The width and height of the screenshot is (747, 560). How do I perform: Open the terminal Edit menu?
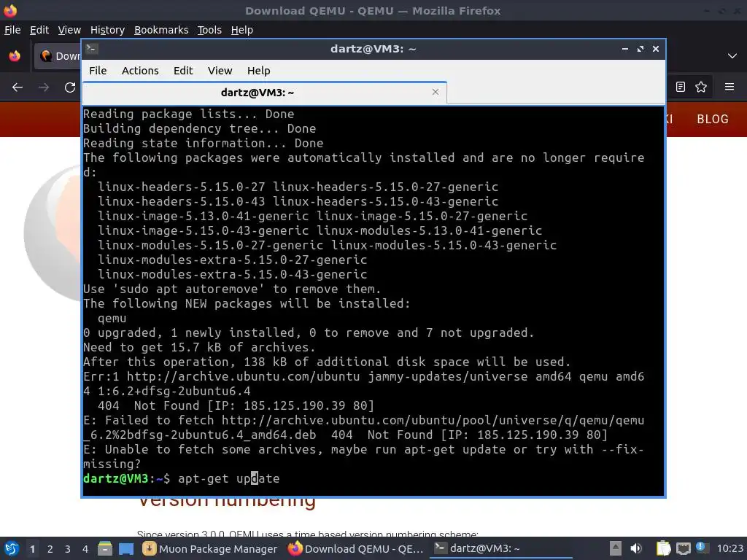(183, 71)
